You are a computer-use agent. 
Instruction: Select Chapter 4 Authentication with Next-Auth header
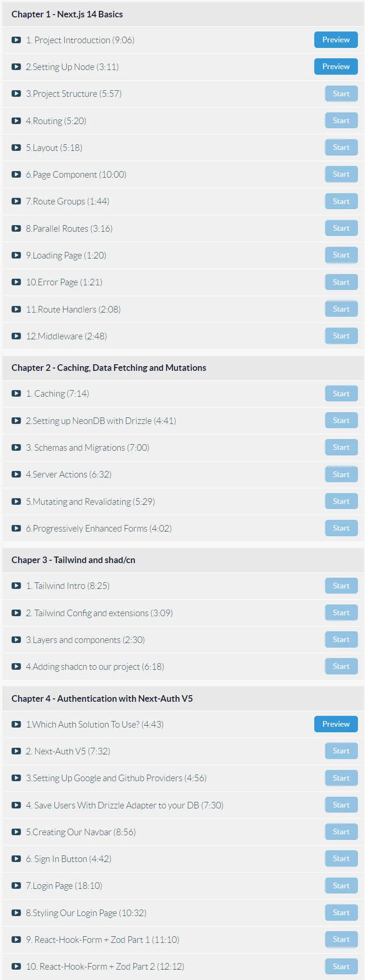(102, 698)
